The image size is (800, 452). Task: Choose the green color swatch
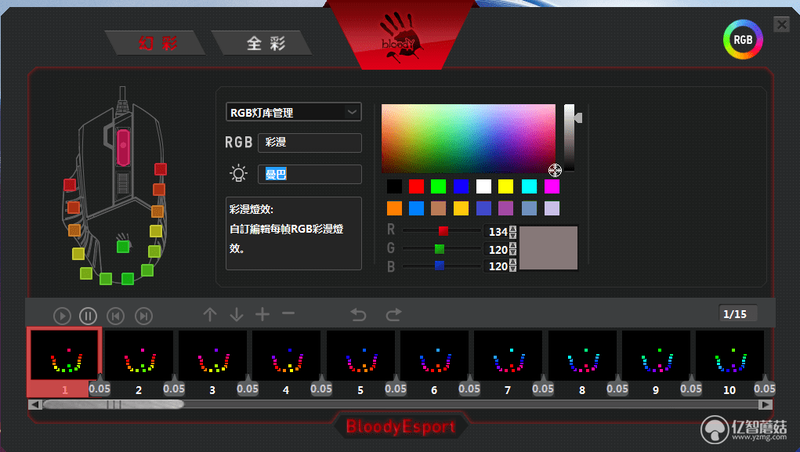pos(438,186)
